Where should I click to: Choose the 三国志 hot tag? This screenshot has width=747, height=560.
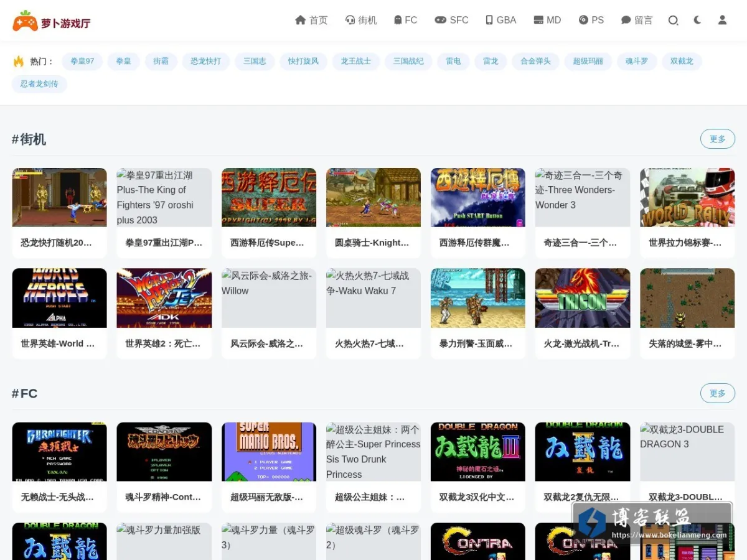click(x=255, y=61)
